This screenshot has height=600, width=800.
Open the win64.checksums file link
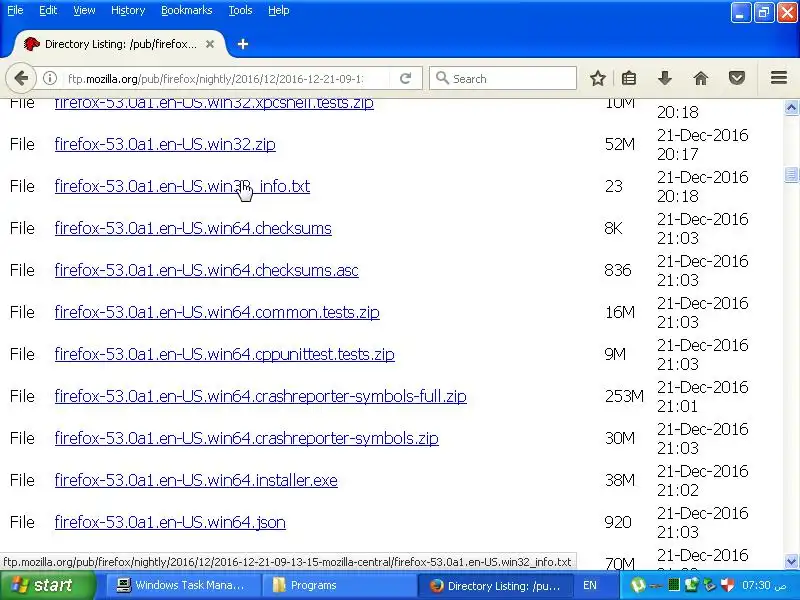193,228
